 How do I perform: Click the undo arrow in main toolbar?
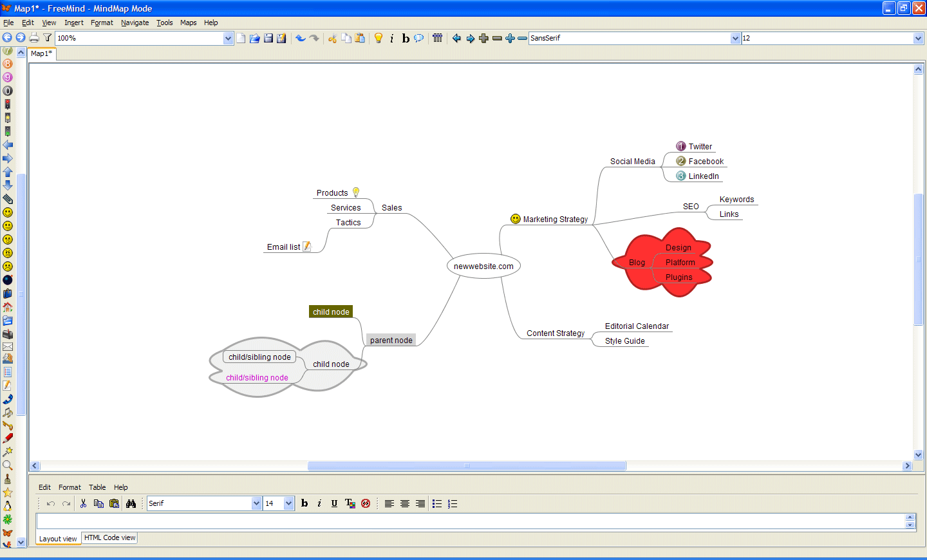(x=300, y=38)
